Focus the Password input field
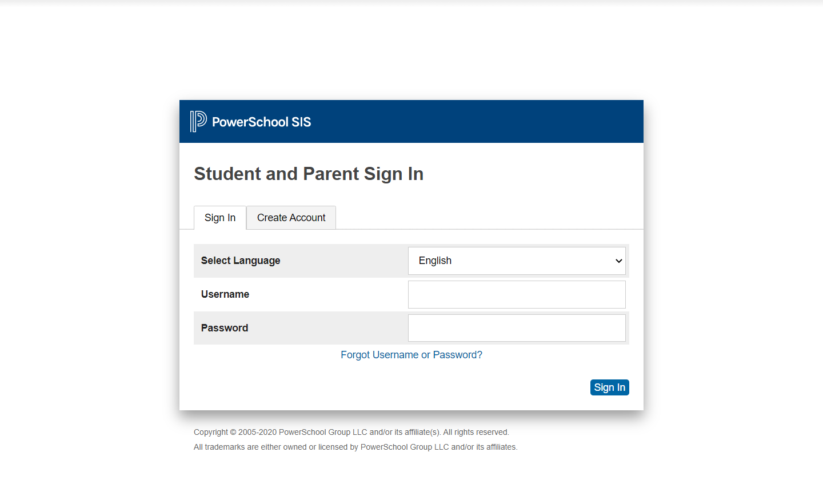Viewport: 823px width, 504px height. [516, 328]
